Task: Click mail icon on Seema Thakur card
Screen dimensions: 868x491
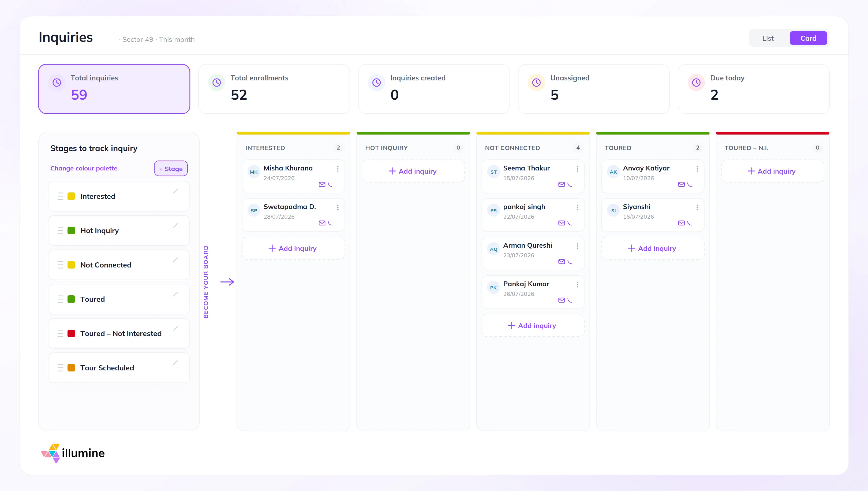Action: (562, 184)
